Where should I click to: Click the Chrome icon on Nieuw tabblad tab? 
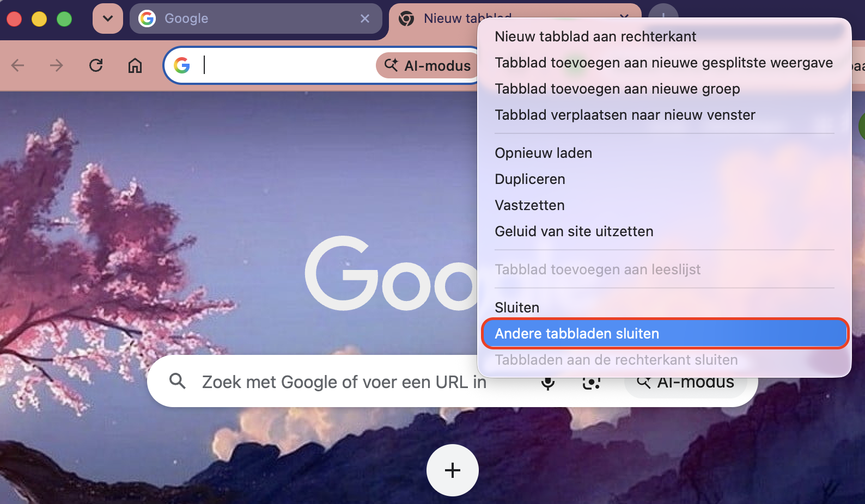coord(406,19)
